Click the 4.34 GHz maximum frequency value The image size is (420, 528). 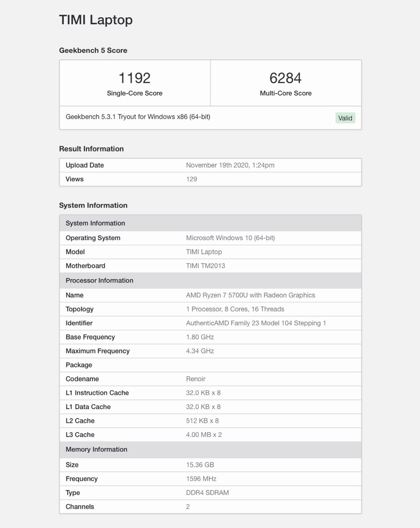[x=200, y=351]
